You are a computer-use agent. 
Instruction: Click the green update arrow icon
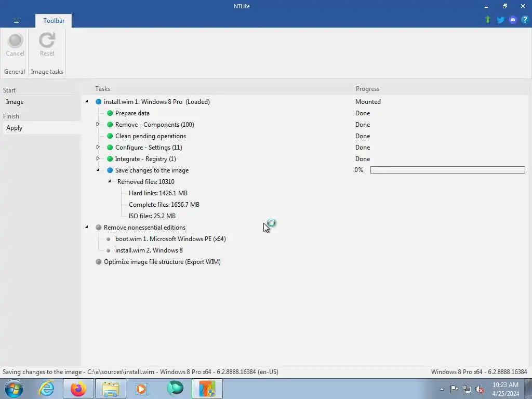tap(488, 20)
